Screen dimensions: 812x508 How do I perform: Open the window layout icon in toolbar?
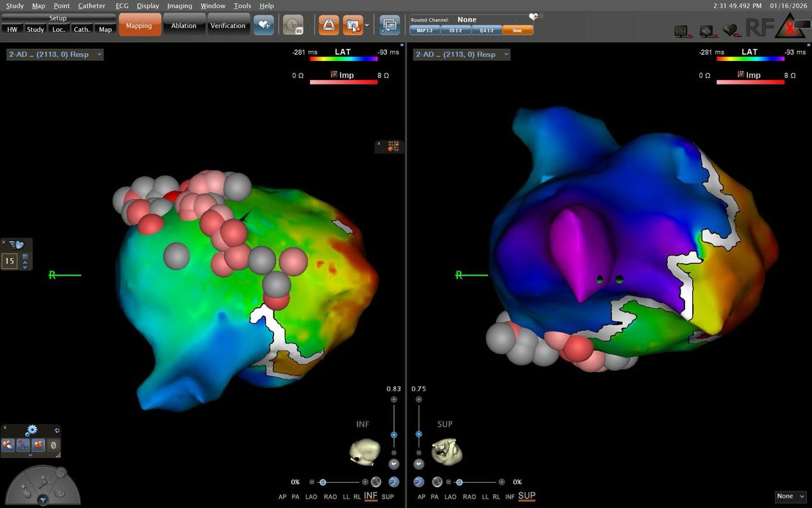click(x=390, y=25)
